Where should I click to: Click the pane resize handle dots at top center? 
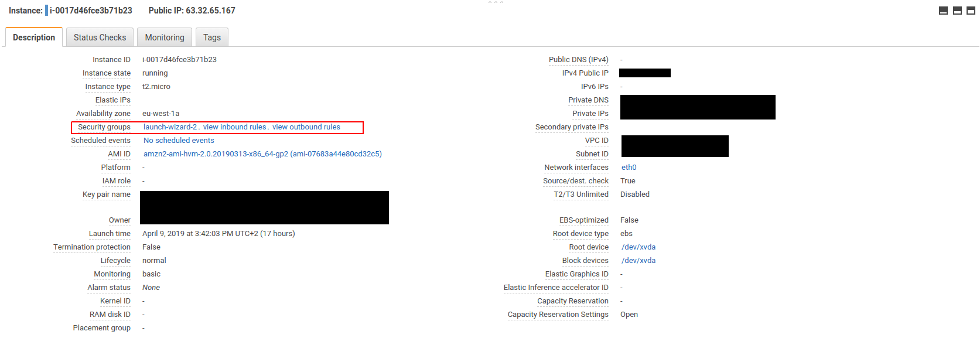(496, 2)
